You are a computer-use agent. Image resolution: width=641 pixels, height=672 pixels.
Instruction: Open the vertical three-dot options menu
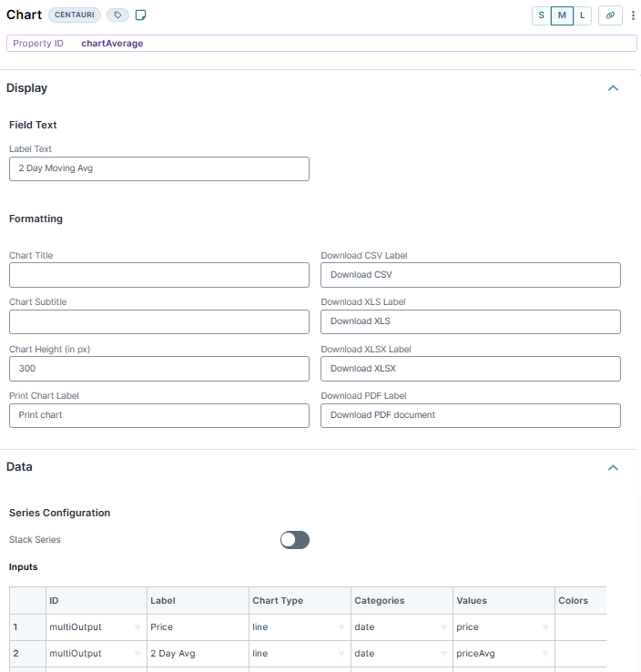coord(633,15)
